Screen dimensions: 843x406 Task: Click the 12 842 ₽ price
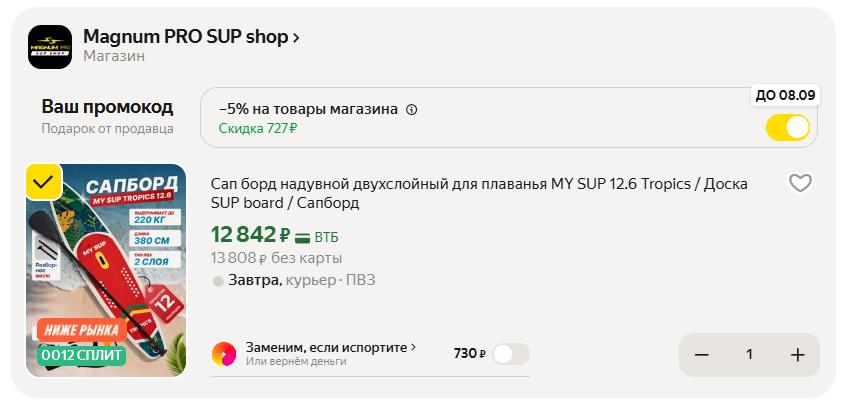(250, 236)
